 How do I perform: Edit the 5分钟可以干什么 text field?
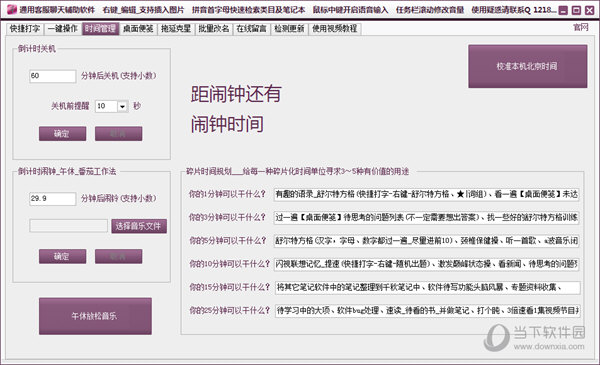(427, 241)
